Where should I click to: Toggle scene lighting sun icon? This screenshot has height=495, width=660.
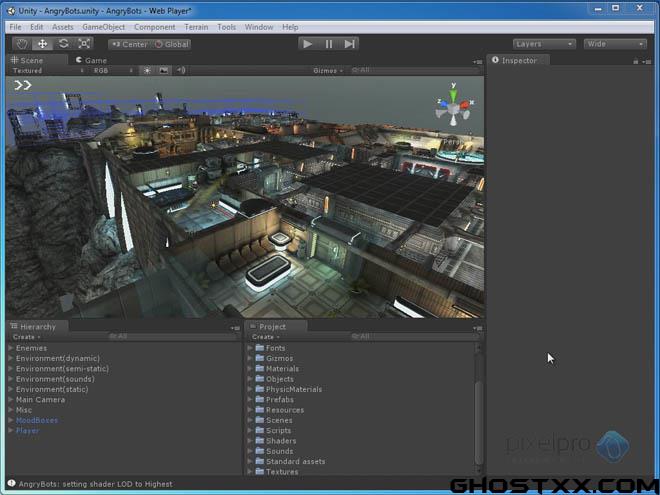147,70
